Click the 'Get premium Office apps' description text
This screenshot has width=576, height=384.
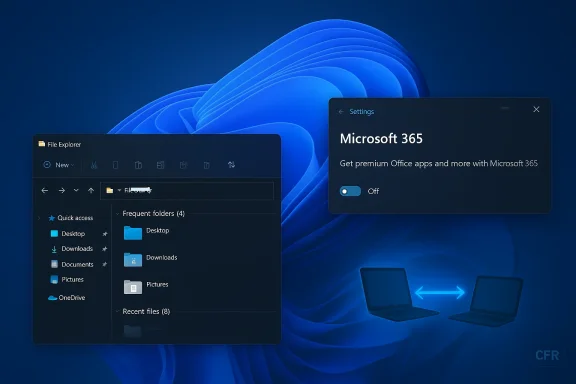[439, 164]
